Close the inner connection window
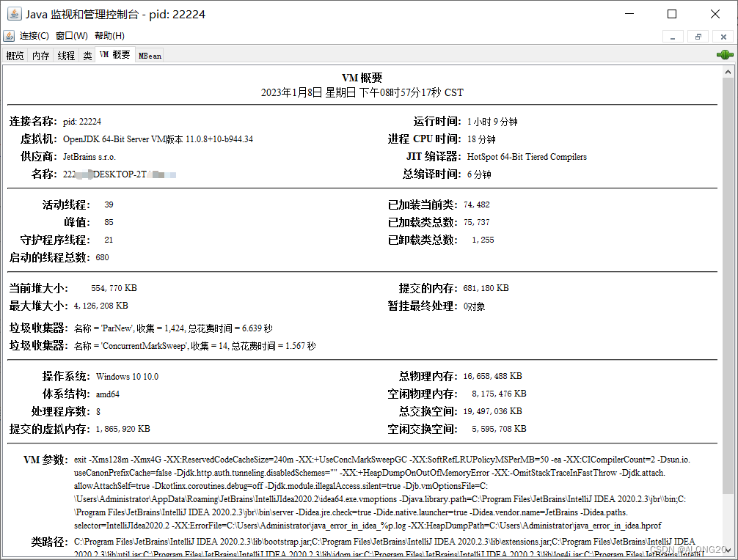Screen dimensions: 738x560 724,37
